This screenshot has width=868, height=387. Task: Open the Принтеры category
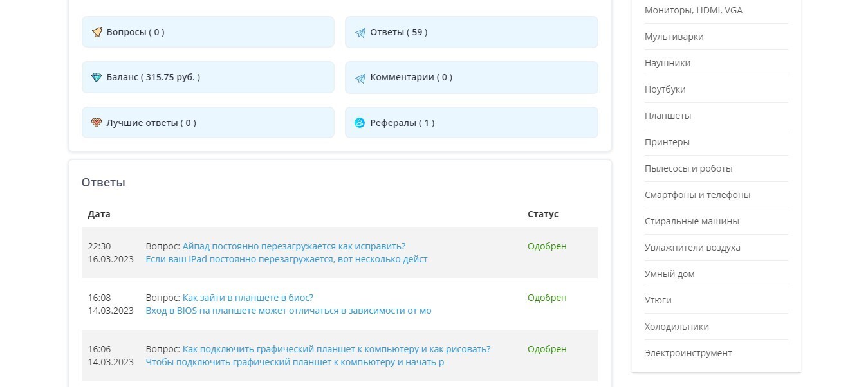pyautogui.click(x=667, y=141)
